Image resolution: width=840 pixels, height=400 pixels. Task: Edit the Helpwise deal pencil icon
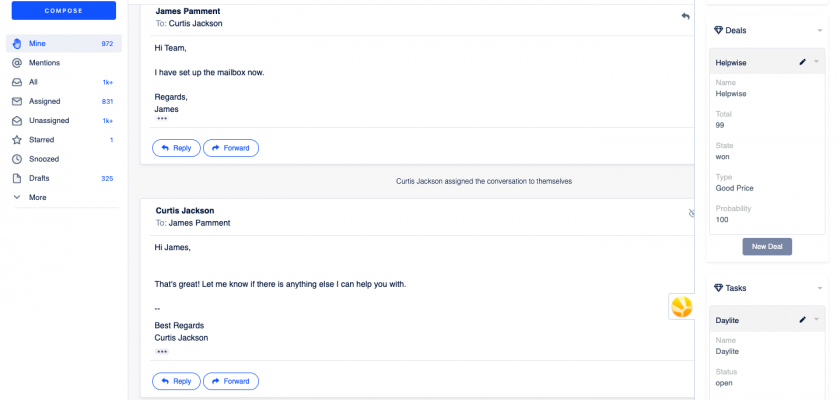[802, 63]
